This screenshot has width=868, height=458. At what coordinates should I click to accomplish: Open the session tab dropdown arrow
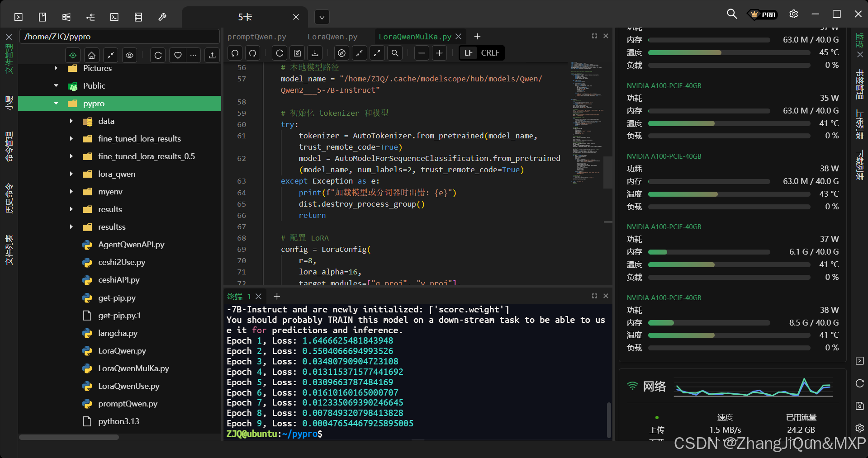tap(322, 17)
